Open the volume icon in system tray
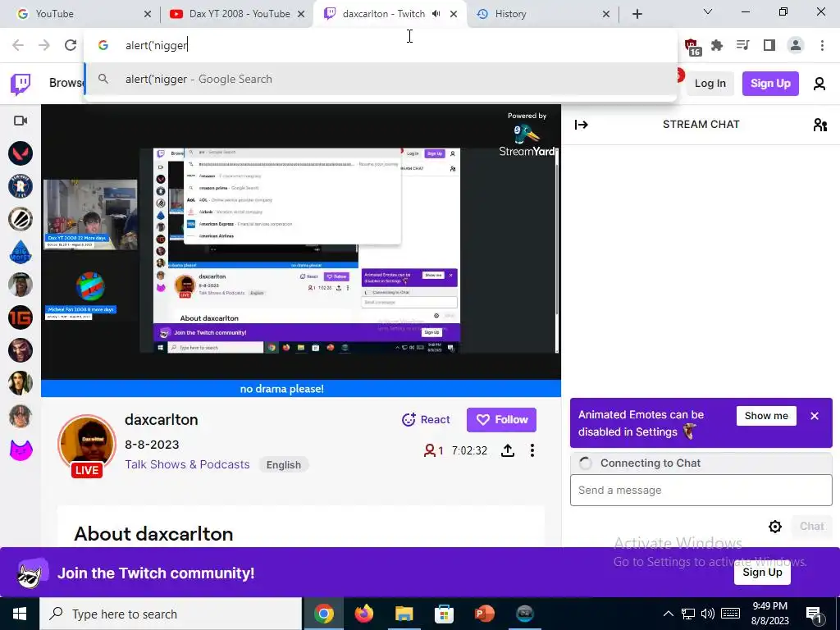The height and width of the screenshot is (630, 840). coord(708,614)
